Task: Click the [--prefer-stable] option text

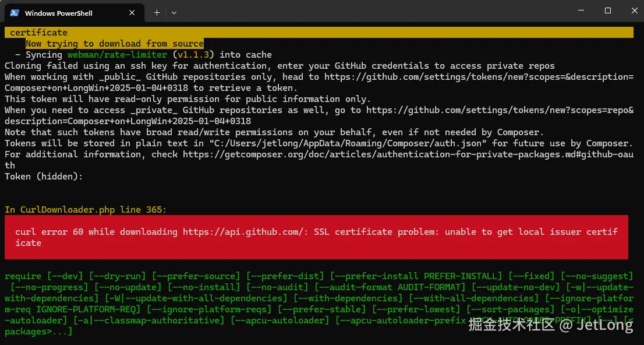Action: pyautogui.click(x=321, y=309)
